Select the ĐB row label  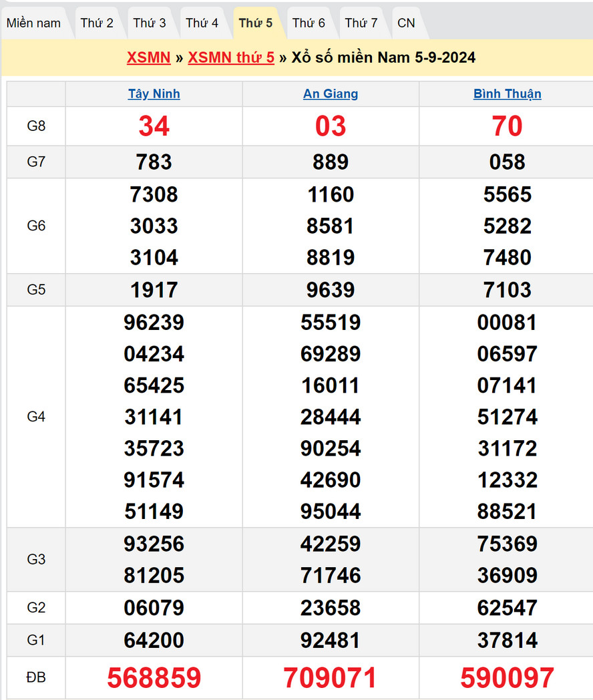(x=36, y=678)
